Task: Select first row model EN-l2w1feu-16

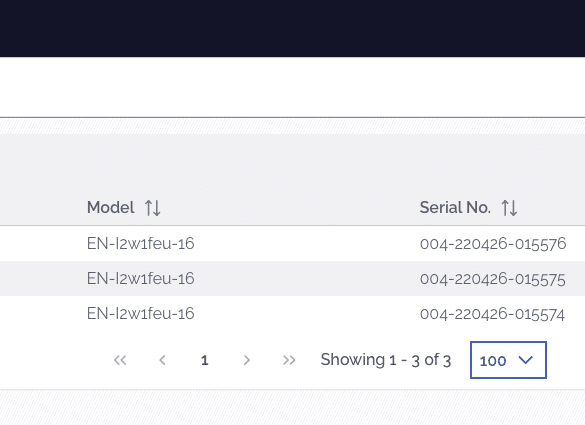Action: 141,244
